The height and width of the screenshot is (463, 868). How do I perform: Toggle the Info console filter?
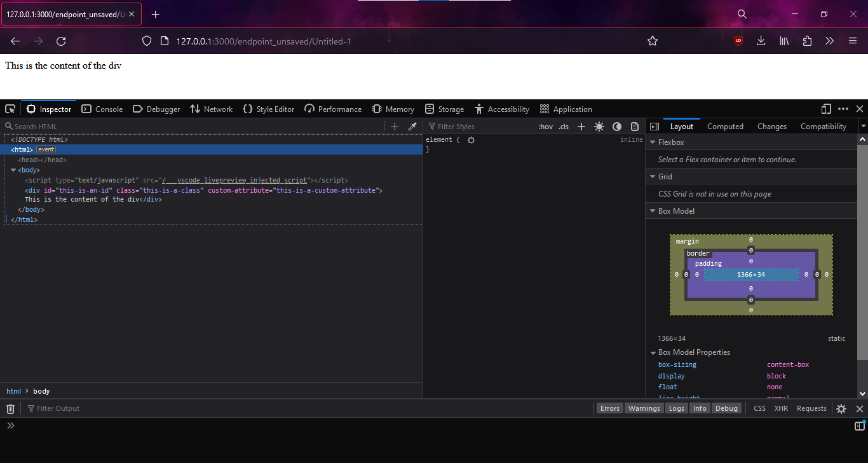(700, 408)
